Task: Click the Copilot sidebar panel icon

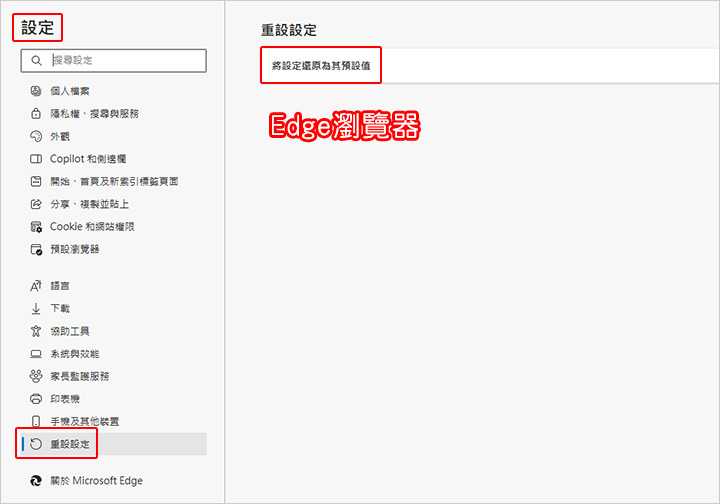Action: 36,159
